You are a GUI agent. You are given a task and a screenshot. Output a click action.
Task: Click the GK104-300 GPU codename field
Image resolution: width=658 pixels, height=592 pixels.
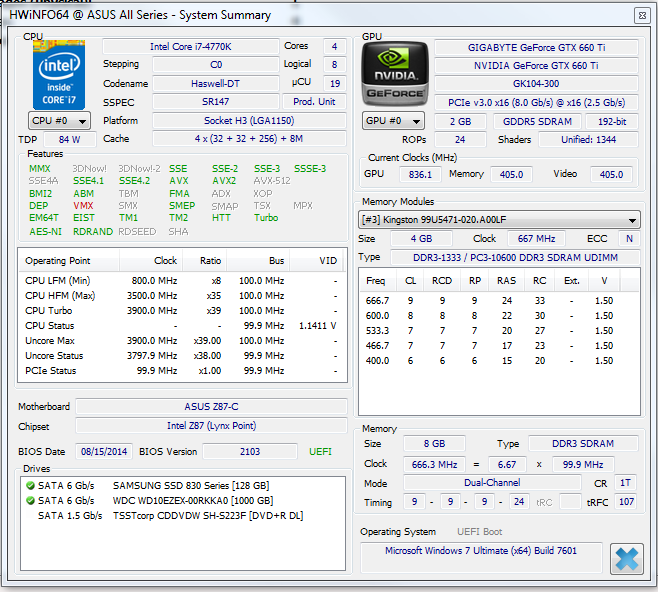536,83
